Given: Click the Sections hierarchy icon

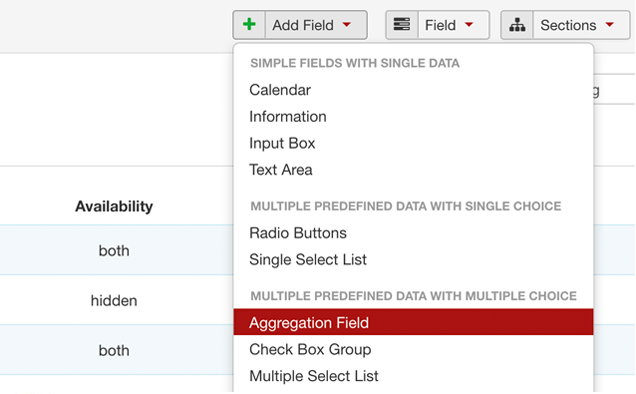Looking at the screenshot, I should [517, 25].
